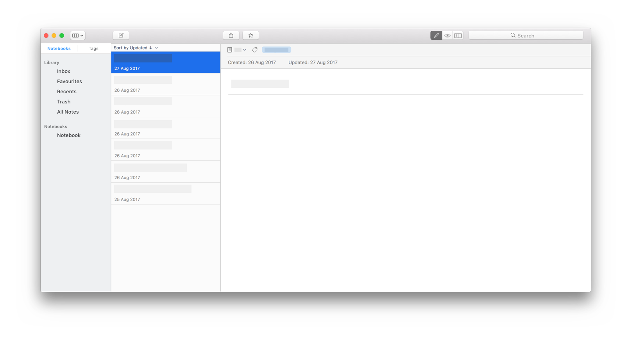Open the Sort by Updated dropdown
The height and width of the screenshot is (361, 644).
136,48
